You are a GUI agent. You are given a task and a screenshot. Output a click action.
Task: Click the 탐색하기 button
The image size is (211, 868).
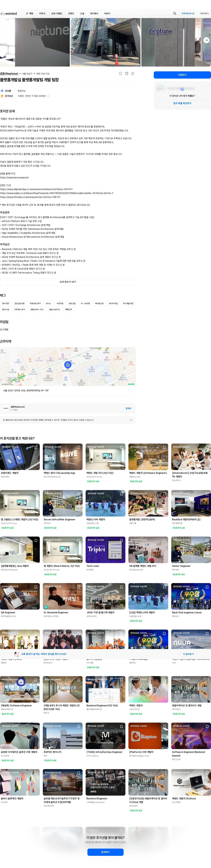click(x=105, y=852)
